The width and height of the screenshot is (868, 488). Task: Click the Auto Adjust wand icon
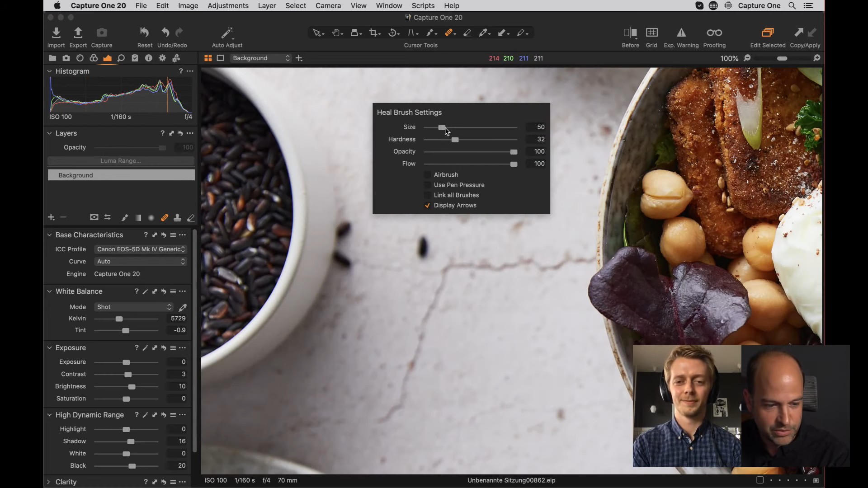point(227,33)
